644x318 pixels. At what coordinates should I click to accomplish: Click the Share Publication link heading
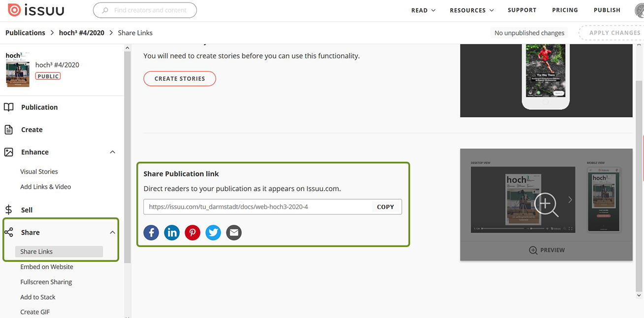coord(181,174)
